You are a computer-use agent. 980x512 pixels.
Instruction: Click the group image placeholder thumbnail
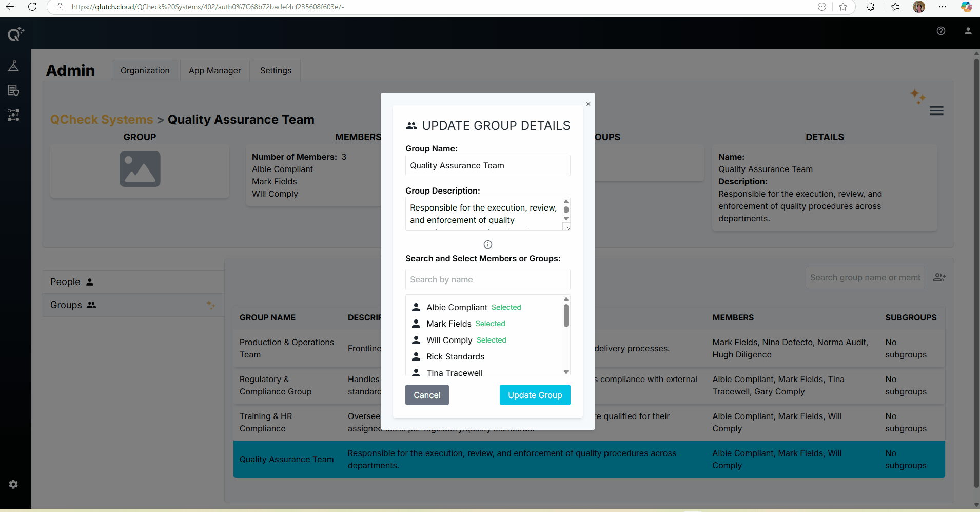point(140,169)
